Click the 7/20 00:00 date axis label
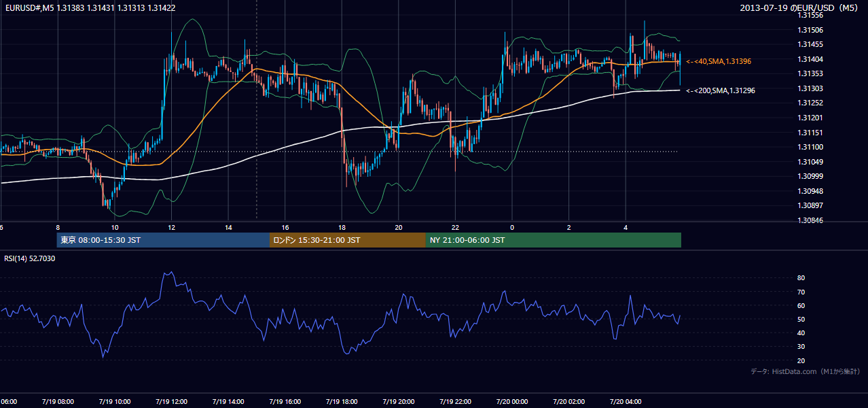This screenshot has height=408, width=868. pyautogui.click(x=511, y=401)
